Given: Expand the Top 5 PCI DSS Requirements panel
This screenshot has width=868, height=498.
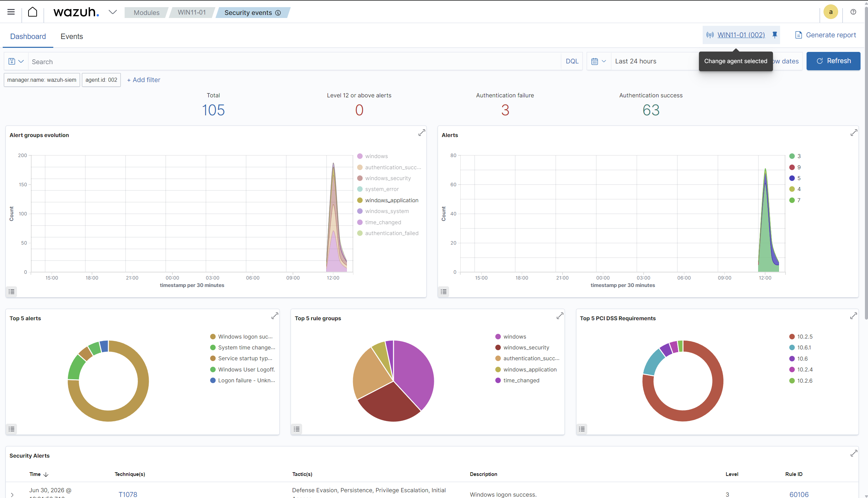Looking at the screenshot, I should point(853,316).
